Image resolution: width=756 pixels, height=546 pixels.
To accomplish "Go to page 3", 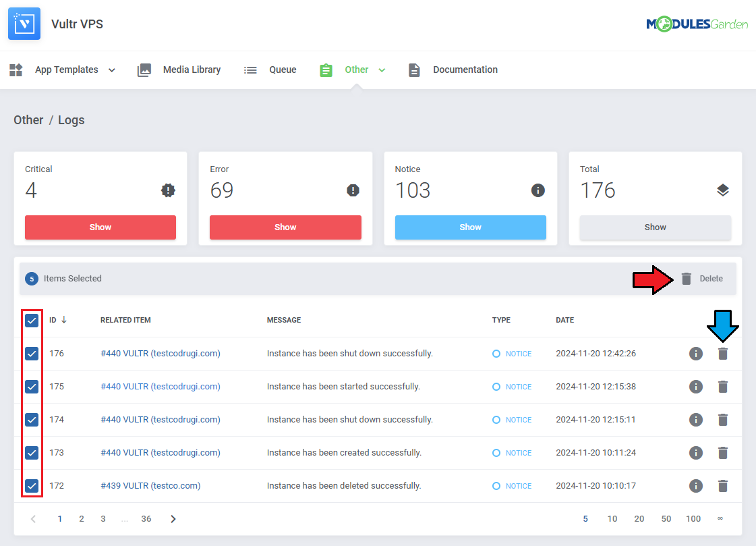I will point(103,519).
